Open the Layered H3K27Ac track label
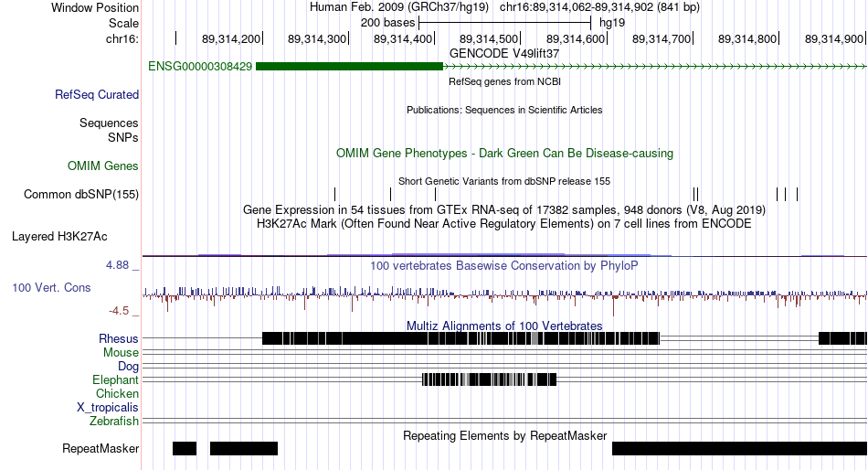The width and height of the screenshot is (868, 470). [x=59, y=237]
